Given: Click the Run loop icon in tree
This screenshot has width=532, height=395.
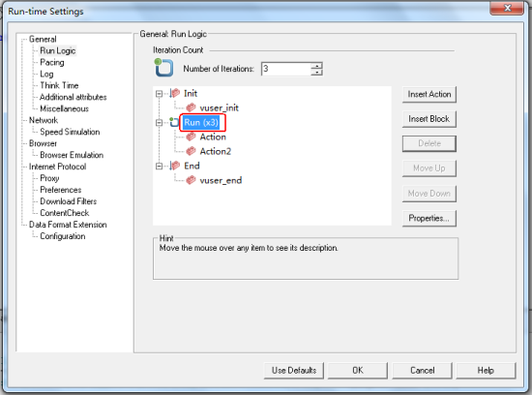Looking at the screenshot, I should pos(174,122).
